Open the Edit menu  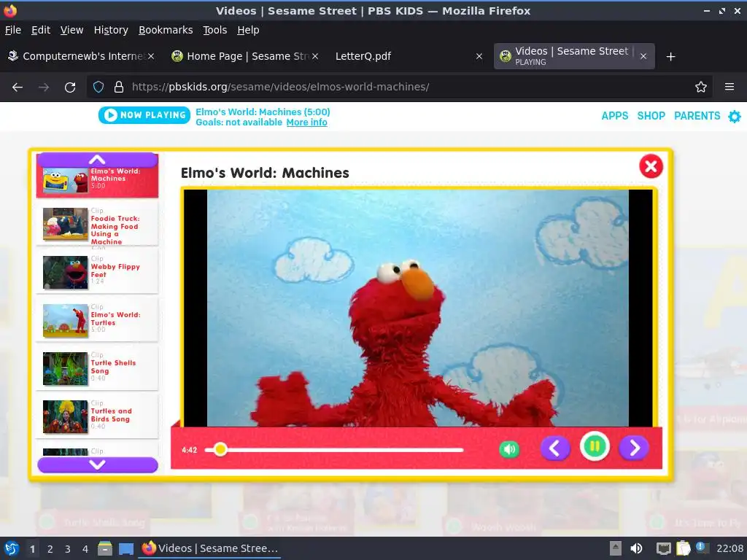coord(41,30)
